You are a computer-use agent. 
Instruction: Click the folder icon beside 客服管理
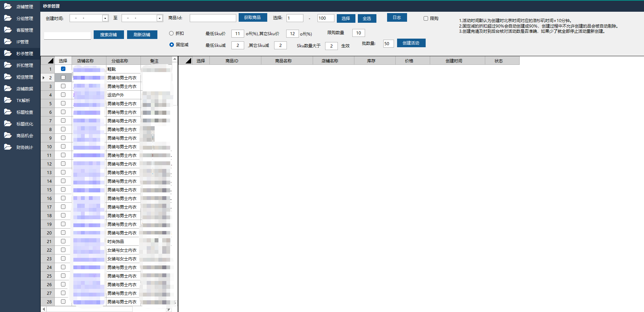[x=8, y=30]
